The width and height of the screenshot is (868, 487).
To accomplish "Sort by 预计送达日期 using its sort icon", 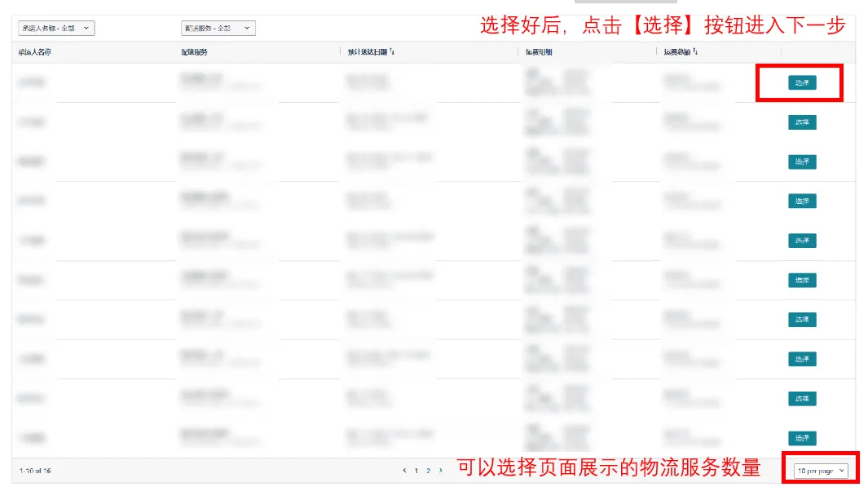I will [392, 52].
